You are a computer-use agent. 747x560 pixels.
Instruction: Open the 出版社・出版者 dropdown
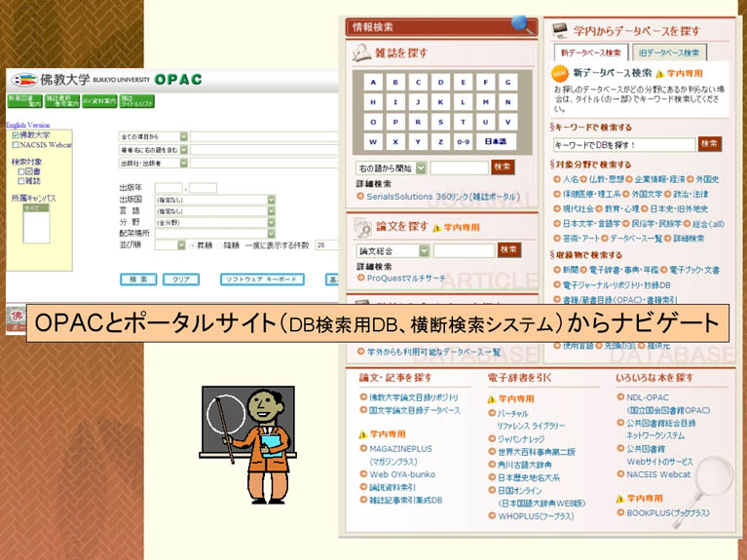tap(153, 163)
